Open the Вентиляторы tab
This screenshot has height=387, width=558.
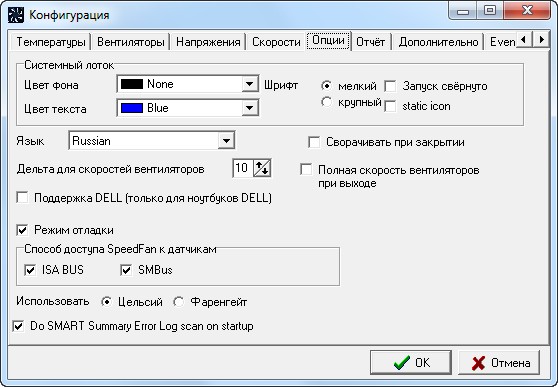[x=131, y=42]
